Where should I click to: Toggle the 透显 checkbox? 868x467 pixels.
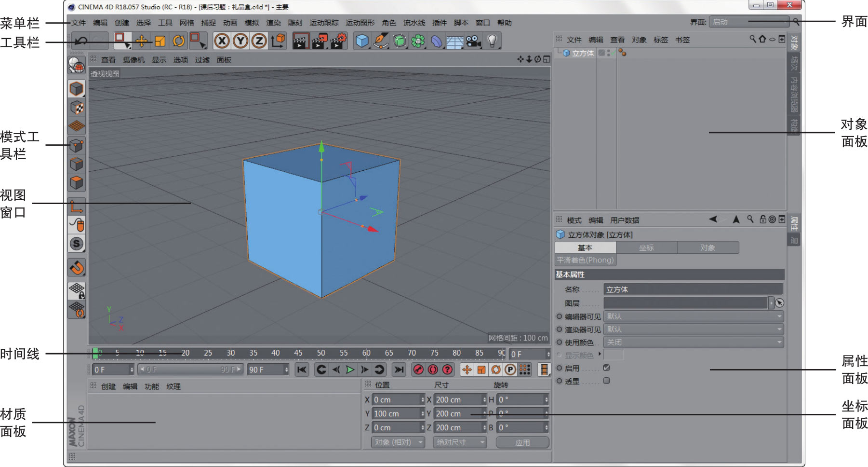pos(607,381)
